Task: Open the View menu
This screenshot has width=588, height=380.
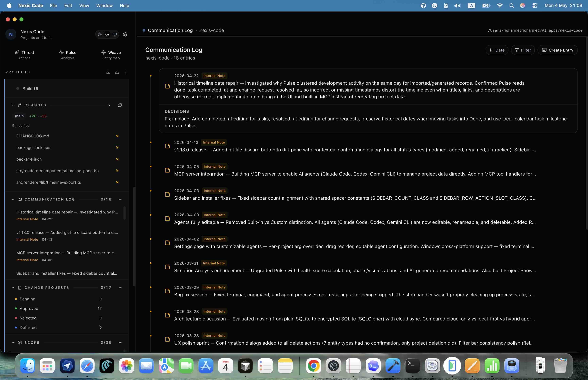Action: point(84,5)
